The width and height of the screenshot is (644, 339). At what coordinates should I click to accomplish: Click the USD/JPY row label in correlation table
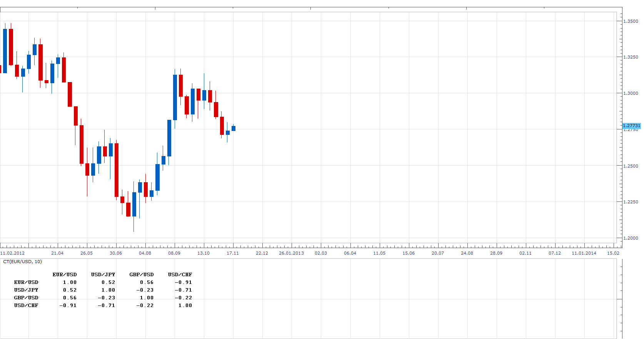(26, 290)
